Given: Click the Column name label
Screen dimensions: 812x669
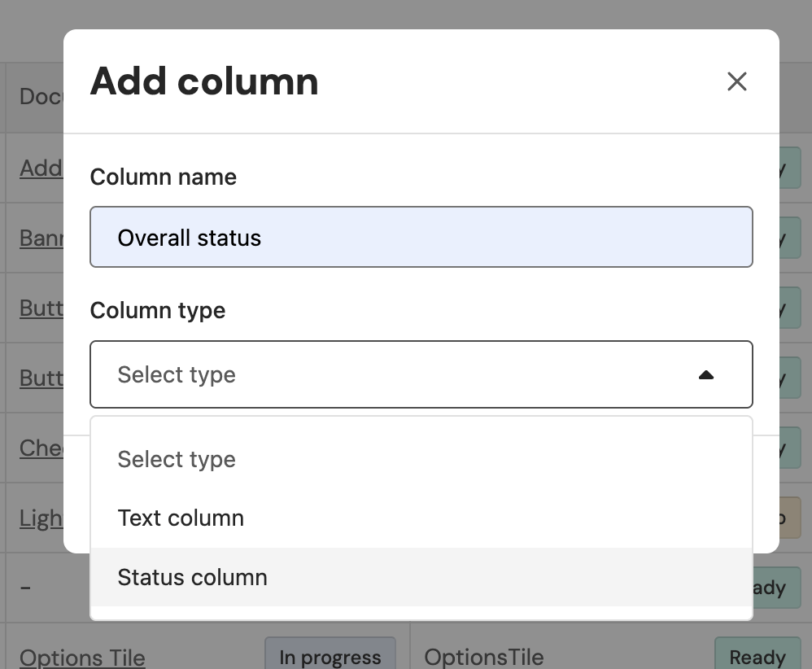Looking at the screenshot, I should [x=163, y=177].
